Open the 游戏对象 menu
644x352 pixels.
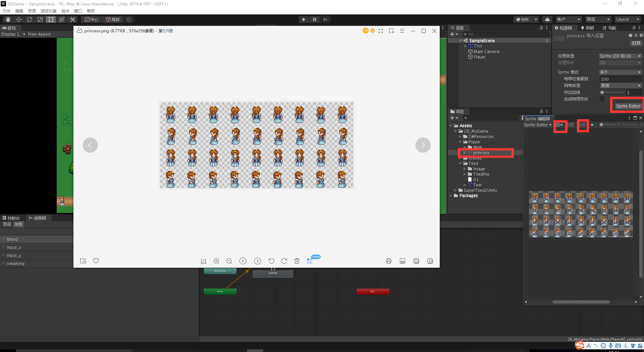49,11
